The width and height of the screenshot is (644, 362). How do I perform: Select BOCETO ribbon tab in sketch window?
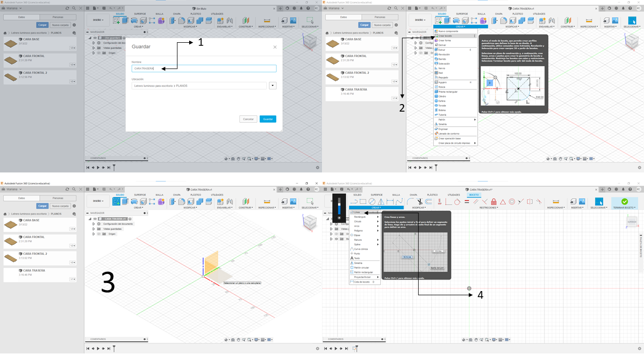point(474,195)
